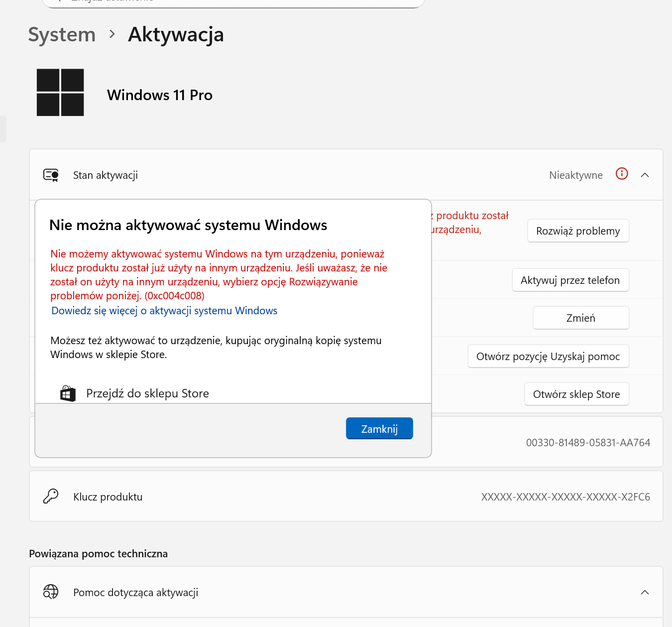Collapse the Stan aktywacji section
Screen dimensions: 672x627
[645, 175]
